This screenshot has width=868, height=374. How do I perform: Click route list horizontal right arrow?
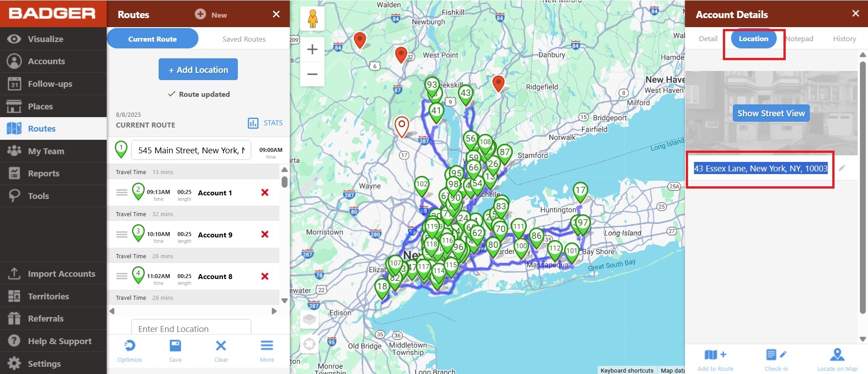[274, 311]
